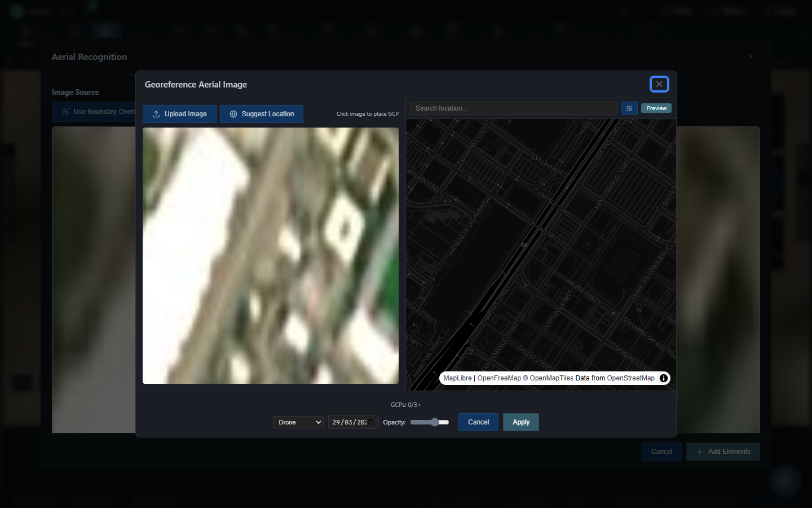Close the Georeference Aerial Image dialog
This screenshot has width=812, height=508.
659,84
